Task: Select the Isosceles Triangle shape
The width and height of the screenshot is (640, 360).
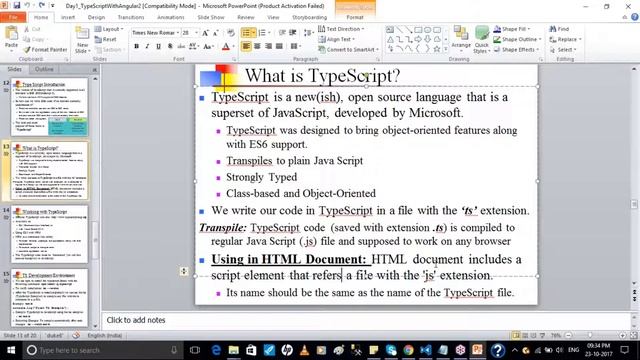Action: (390, 39)
